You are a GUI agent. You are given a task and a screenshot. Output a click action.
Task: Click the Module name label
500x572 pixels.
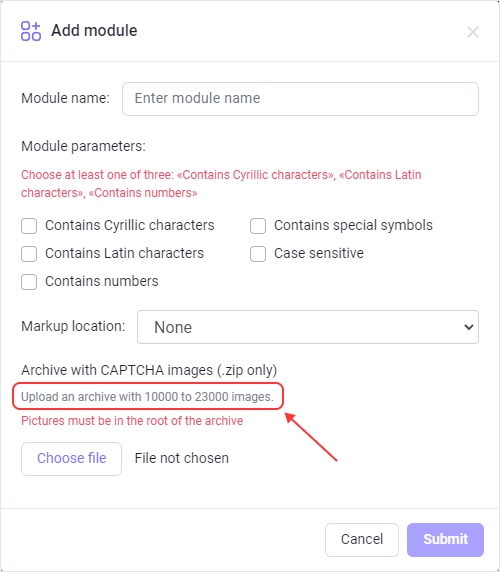(65, 98)
